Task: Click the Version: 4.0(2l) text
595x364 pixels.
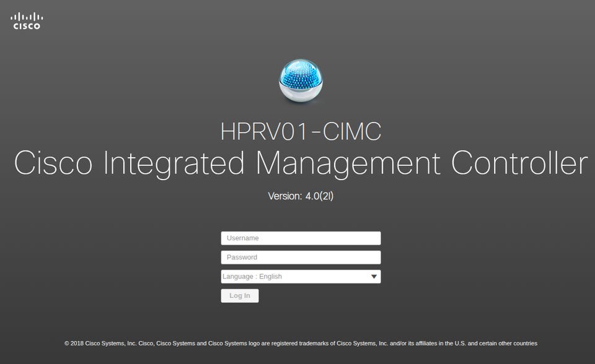Action: click(x=301, y=196)
